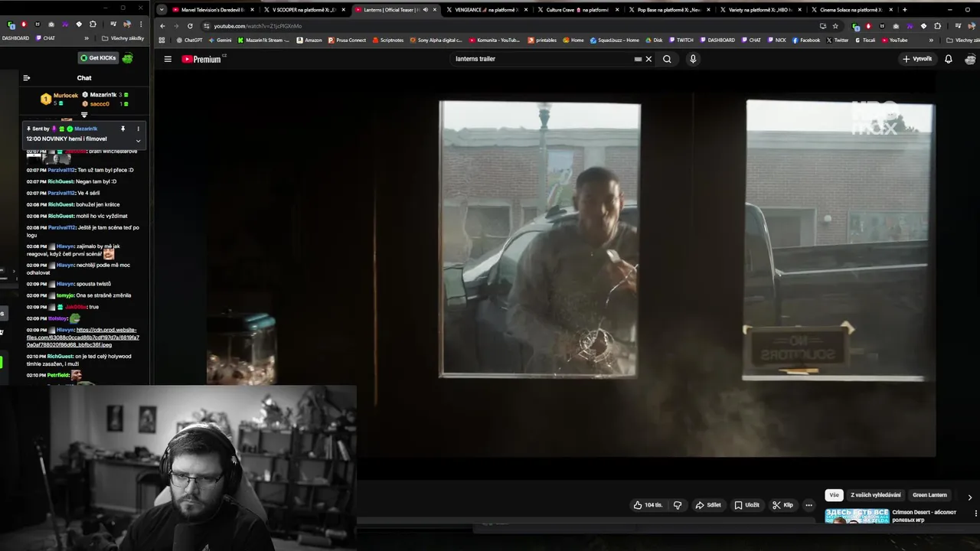Select the Green Lantern filter chip

929,495
